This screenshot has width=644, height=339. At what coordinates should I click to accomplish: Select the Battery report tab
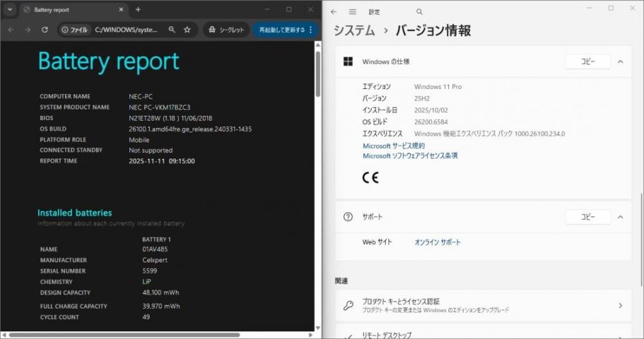[74, 10]
